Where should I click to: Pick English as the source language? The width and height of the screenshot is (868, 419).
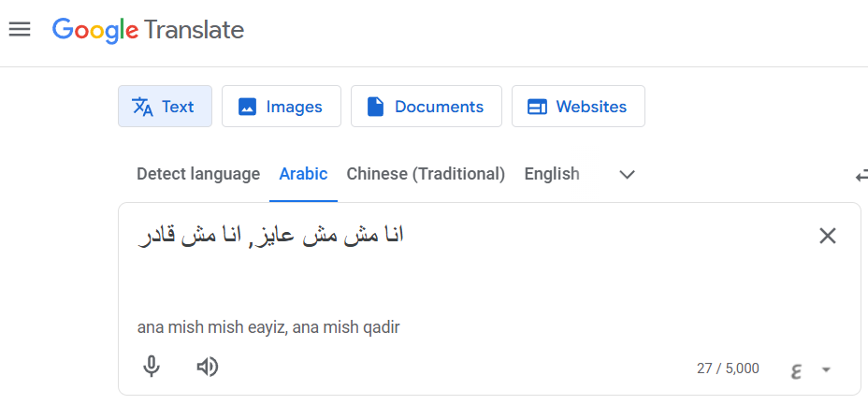(552, 174)
